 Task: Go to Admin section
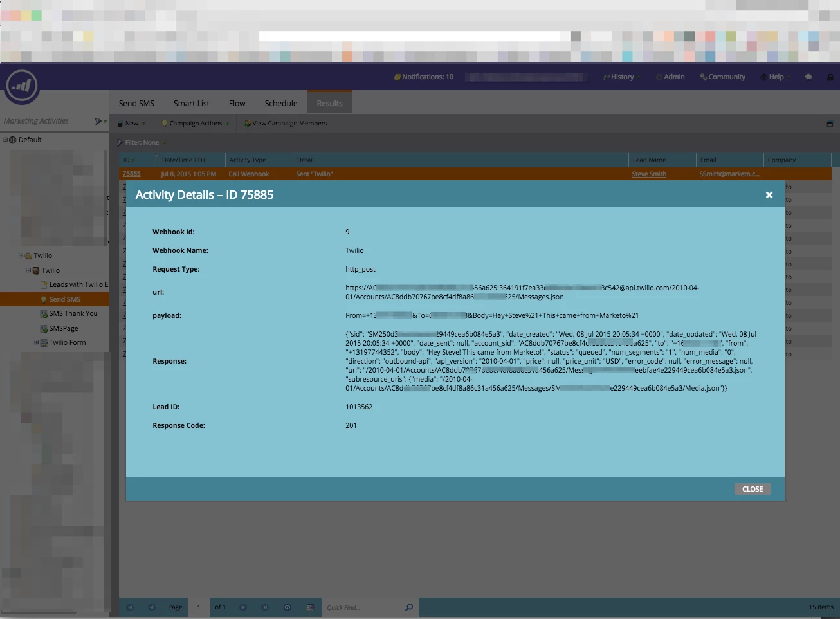click(x=670, y=77)
